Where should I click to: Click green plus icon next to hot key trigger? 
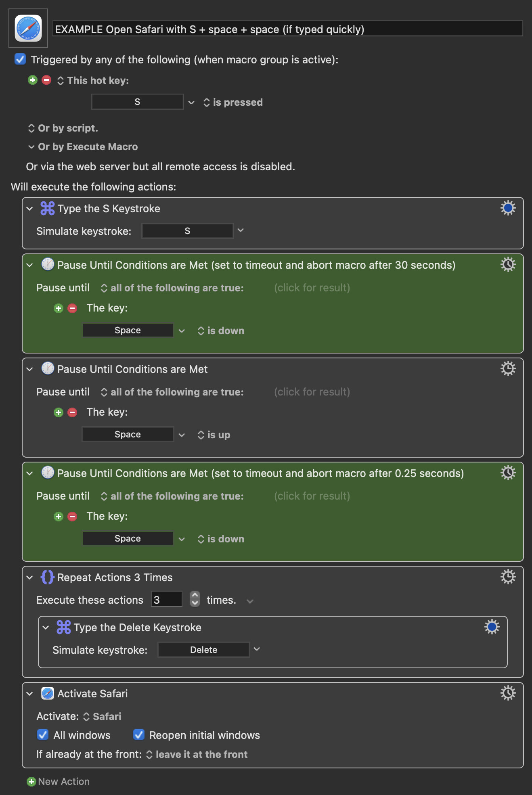pos(33,80)
